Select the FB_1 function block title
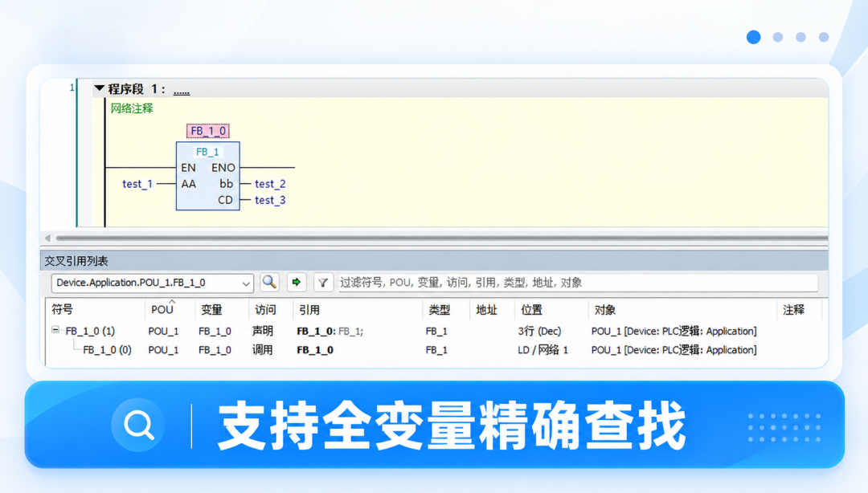Image resolution: width=868 pixels, height=493 pixels. pos(207,152)
